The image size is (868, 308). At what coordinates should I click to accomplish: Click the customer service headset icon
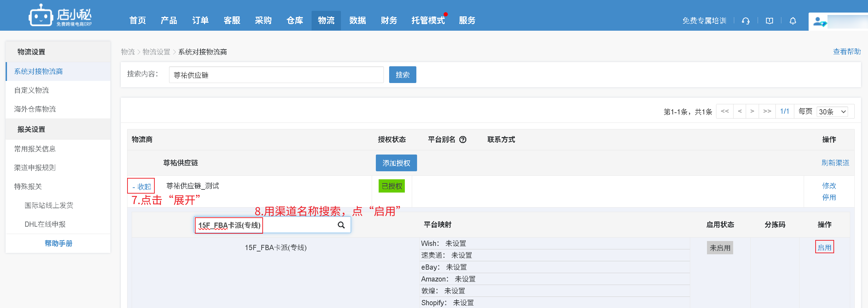point(746,21)
